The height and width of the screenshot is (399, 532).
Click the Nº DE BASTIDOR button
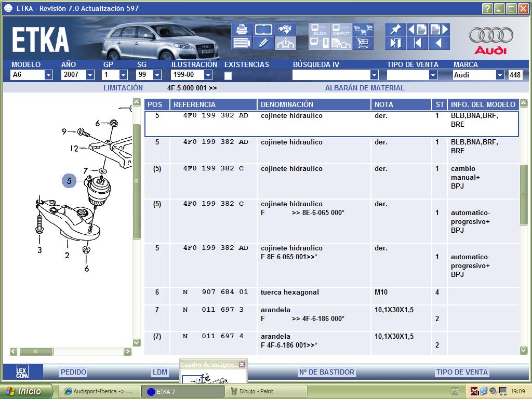327,372
